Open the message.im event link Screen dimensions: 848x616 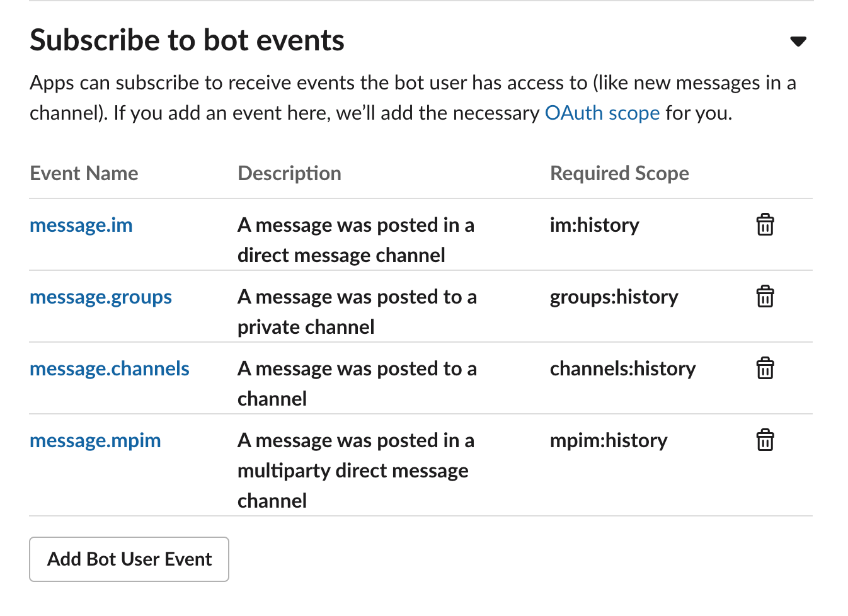click(81, 225)
